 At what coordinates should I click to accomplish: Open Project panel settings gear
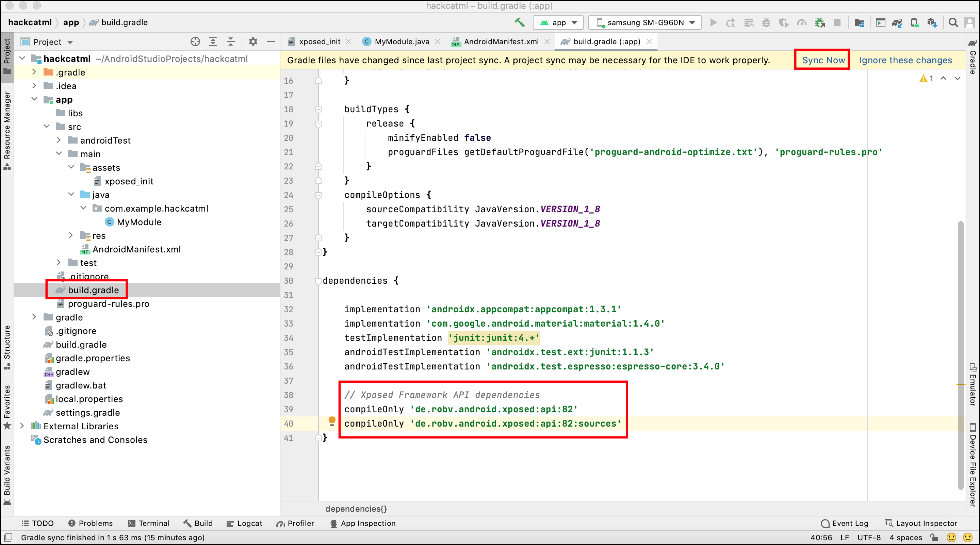[253, 42]
